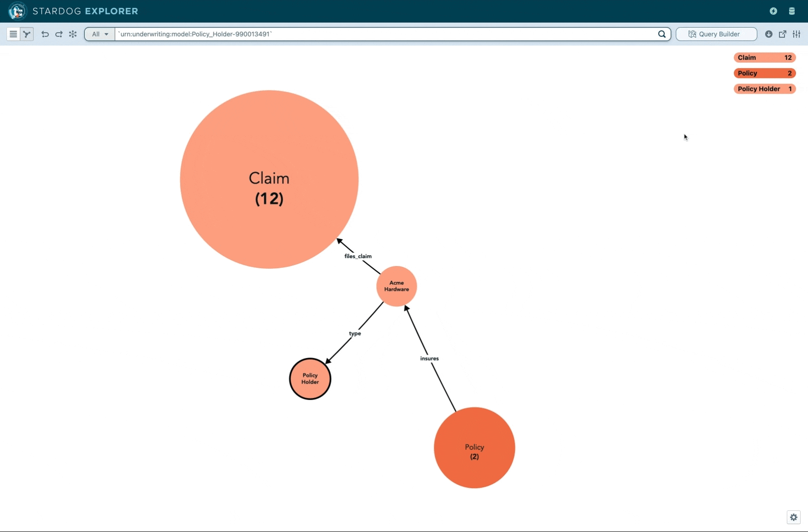The image size is (808, 532).
Task: Open the sliders settings icon in toolbar
Action: [x=796, y=34]
